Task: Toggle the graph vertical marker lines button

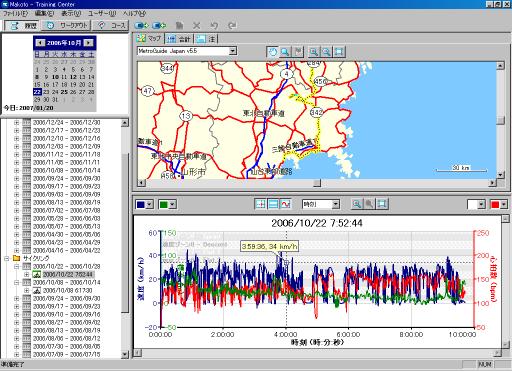Action: [260, 204]
